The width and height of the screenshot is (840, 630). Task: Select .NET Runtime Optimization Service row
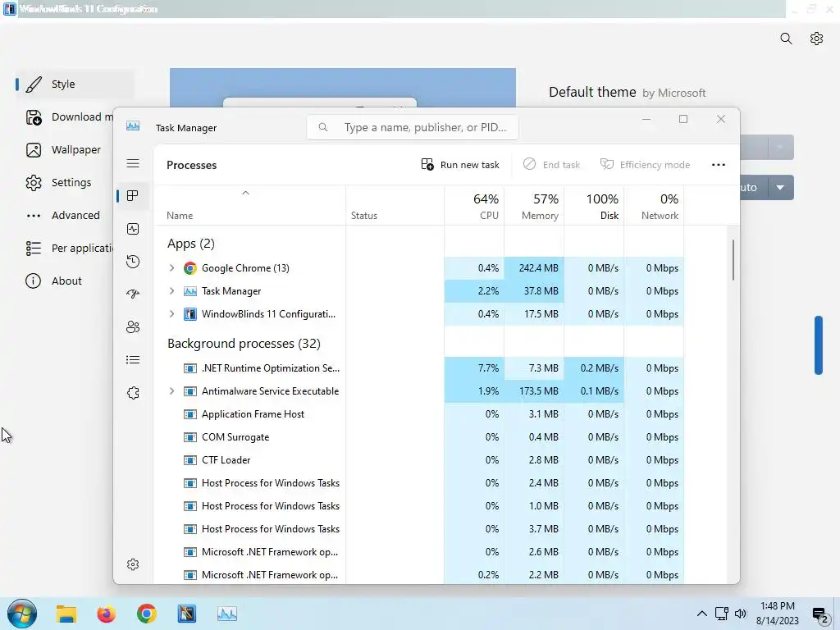tap(419, 368)
